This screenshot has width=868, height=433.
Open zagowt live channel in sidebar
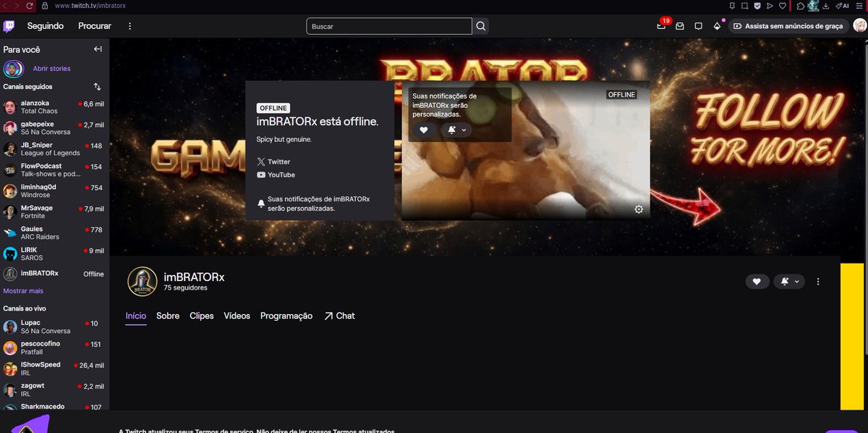tap(54, 390)
